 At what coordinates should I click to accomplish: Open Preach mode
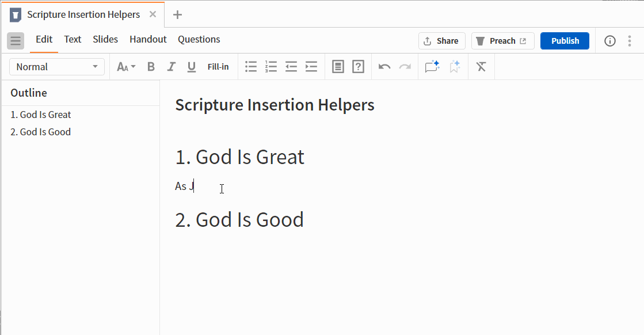tap(503, 41)
